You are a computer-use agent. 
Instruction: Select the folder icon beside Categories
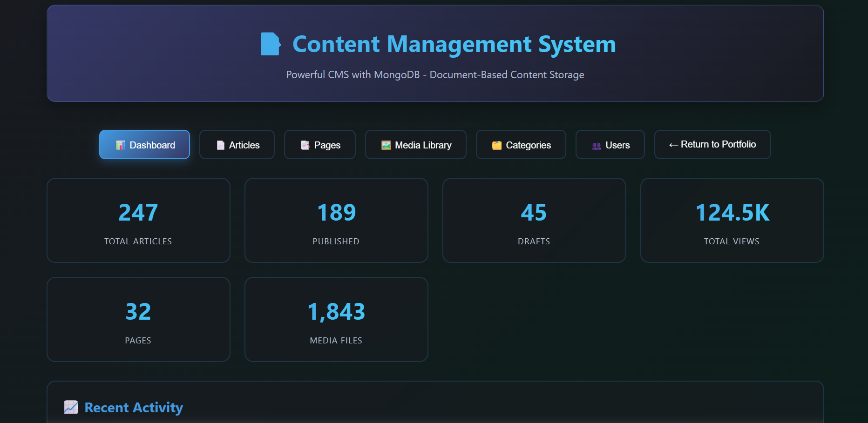coord(496,145)
